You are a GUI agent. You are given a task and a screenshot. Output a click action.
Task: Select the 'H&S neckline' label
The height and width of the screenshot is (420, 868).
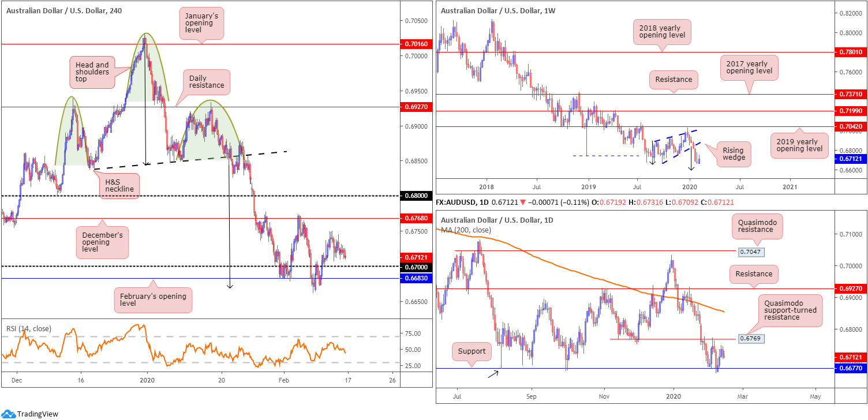121,185
